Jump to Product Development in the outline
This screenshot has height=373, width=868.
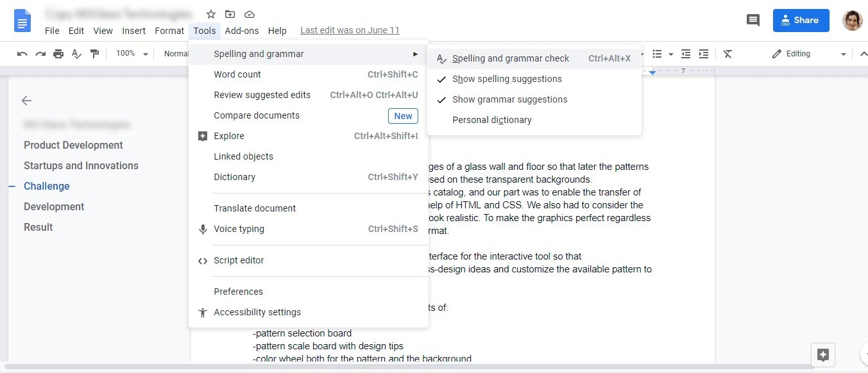click(73, 145)
